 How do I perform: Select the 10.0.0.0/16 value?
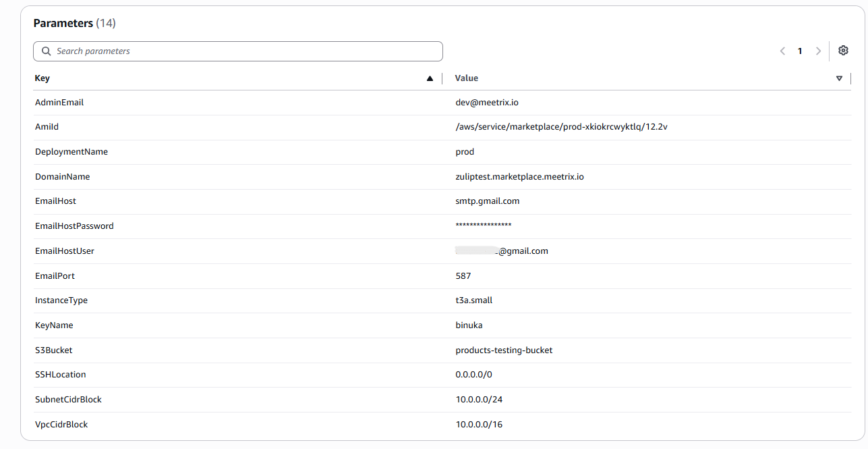pyautogui.click(x=479, y=425)
